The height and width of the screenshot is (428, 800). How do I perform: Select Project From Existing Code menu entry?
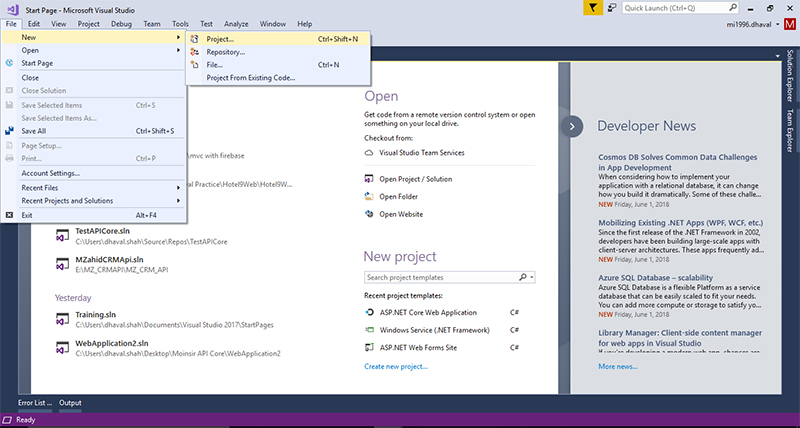pyautogui.click(x=250, y=78)
